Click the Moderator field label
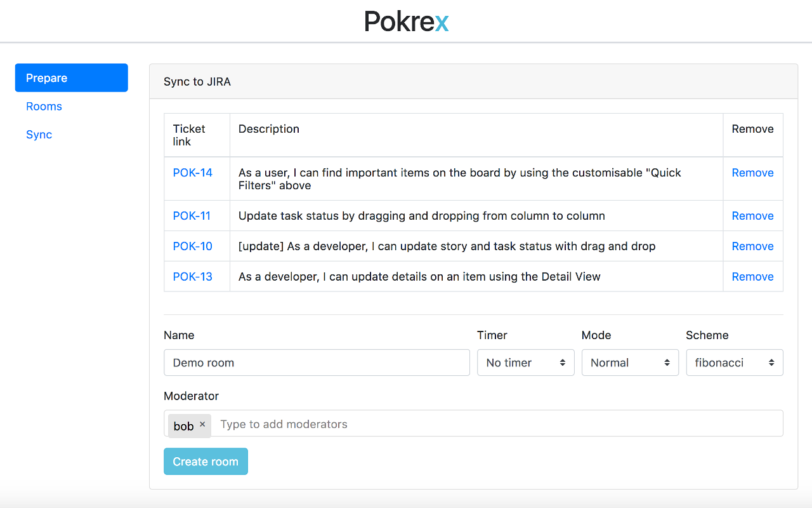 pos(191,396)
